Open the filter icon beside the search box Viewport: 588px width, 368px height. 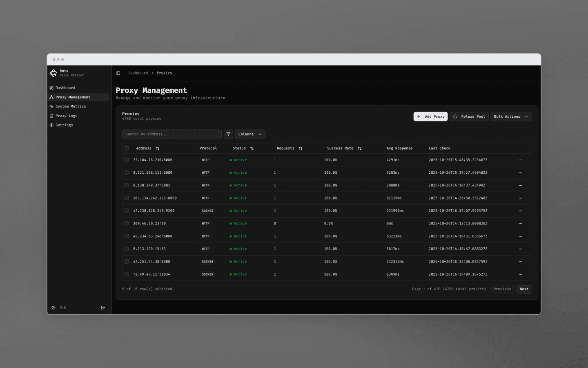228,134
